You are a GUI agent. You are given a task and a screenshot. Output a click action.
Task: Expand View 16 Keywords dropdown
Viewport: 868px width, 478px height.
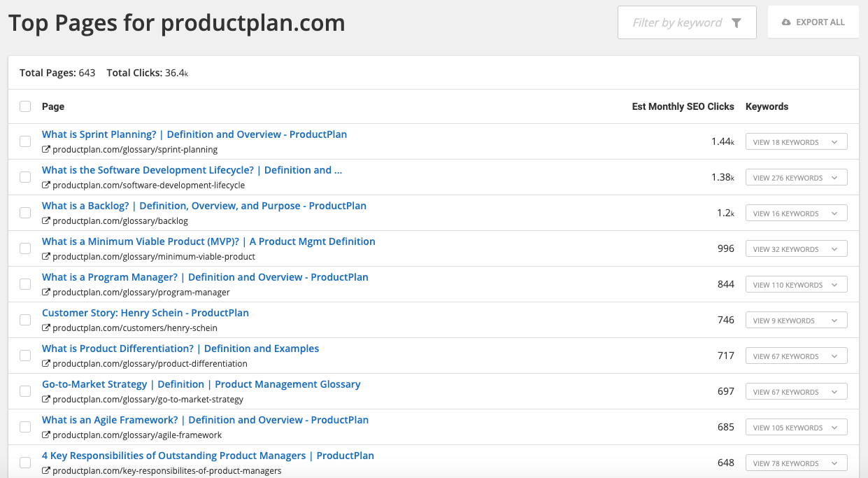[796, 213]
